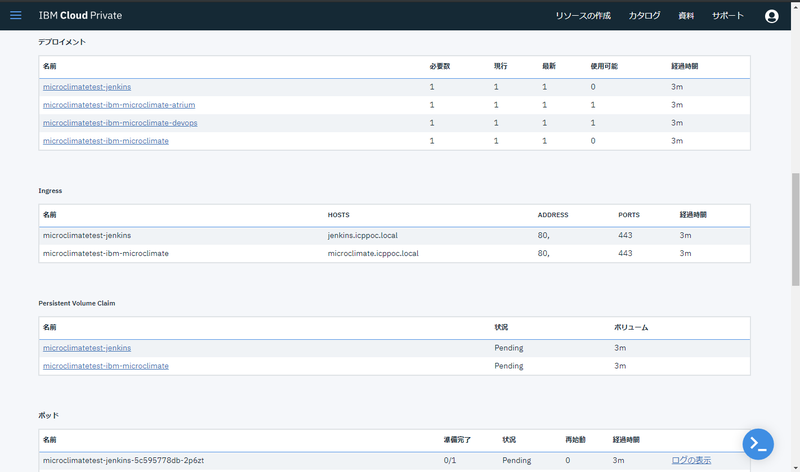Click the ボリューム column header
Image resolution: width=800 pixels, height=472 pixels.
[x=631, y=327]
